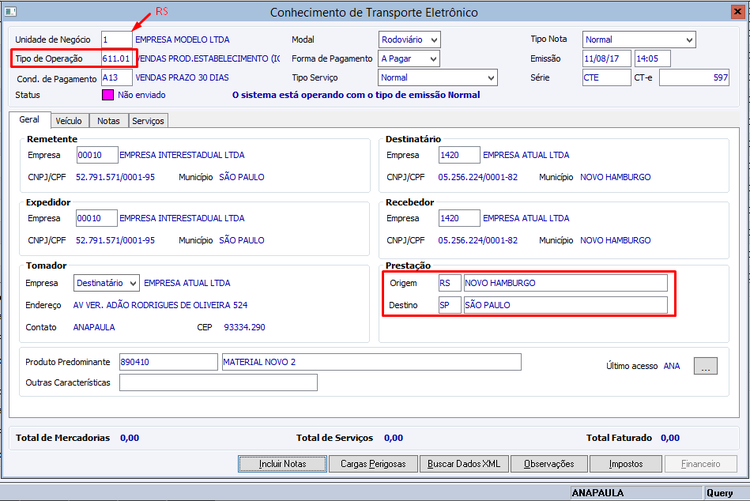Click the Último acesso user ANA

pyautogui.click(x=672, y=366)
